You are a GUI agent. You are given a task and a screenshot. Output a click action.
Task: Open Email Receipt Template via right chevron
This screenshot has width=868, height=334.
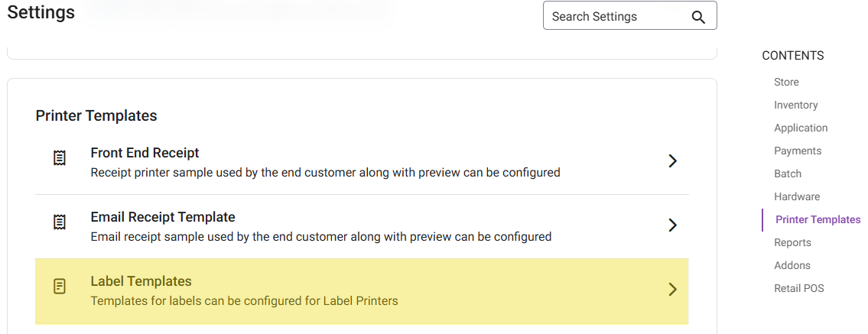[x=672, y=225]
